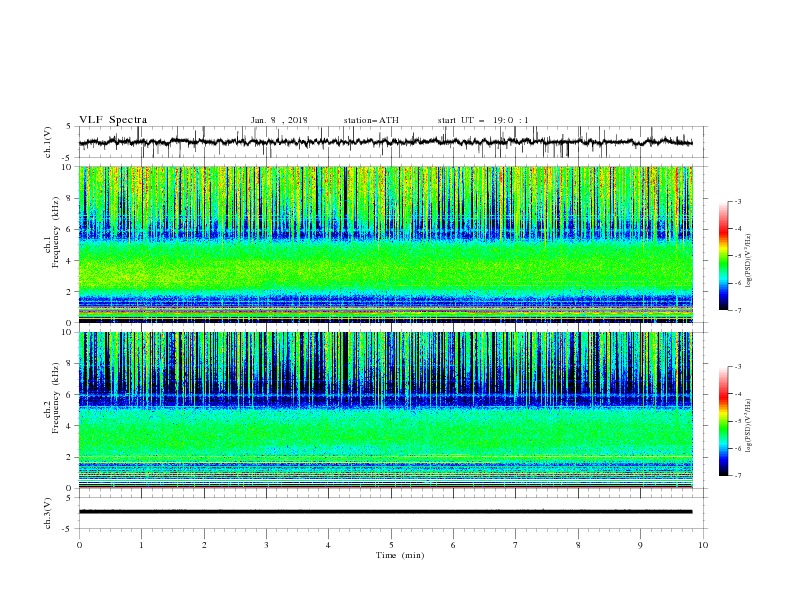Click the ch.1 spectrogram panel
This screenshot has height=612, width=792.
click(x=386, y=244)
